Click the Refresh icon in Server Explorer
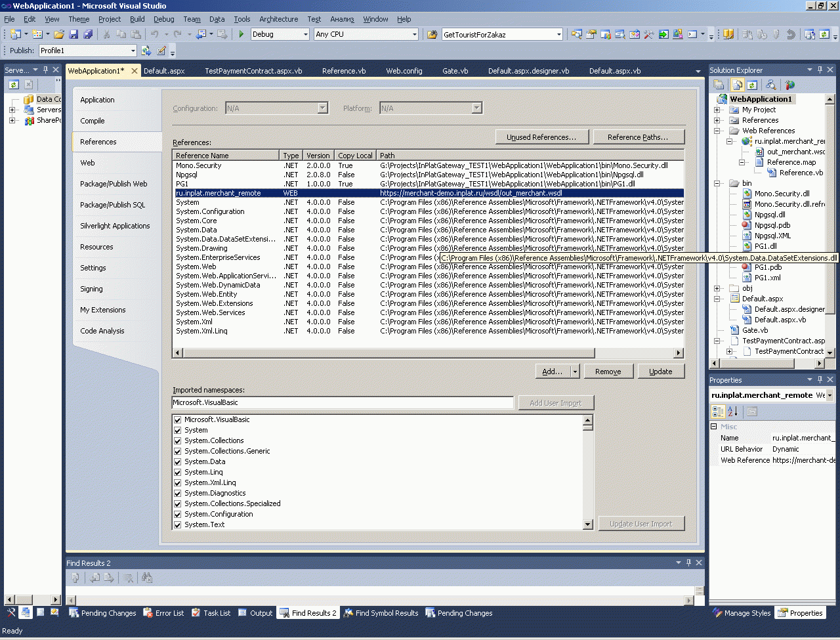 point(14,85)
